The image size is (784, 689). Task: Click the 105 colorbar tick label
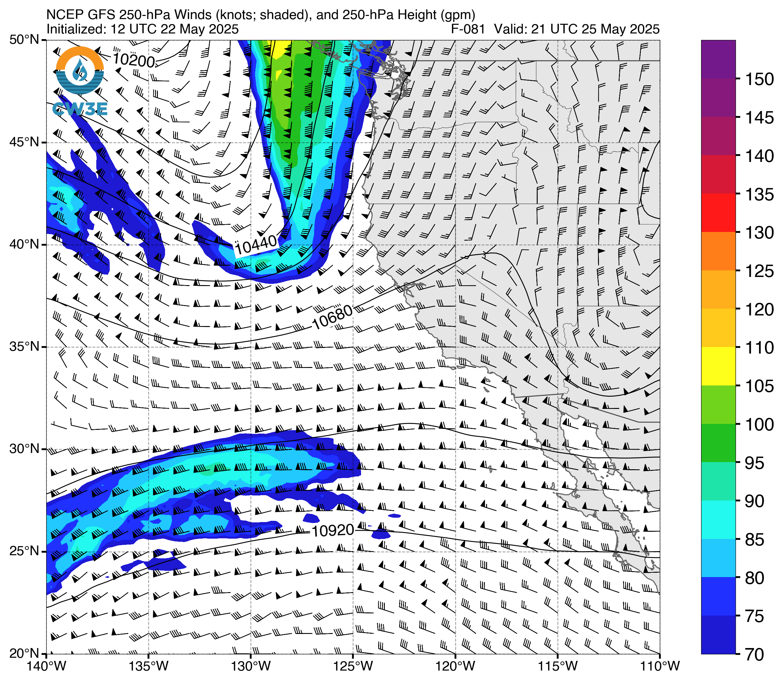click(759, 386)
